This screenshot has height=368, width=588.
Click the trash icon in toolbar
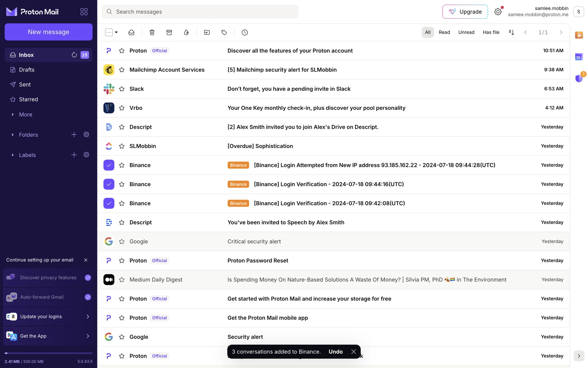coord(152,33)
